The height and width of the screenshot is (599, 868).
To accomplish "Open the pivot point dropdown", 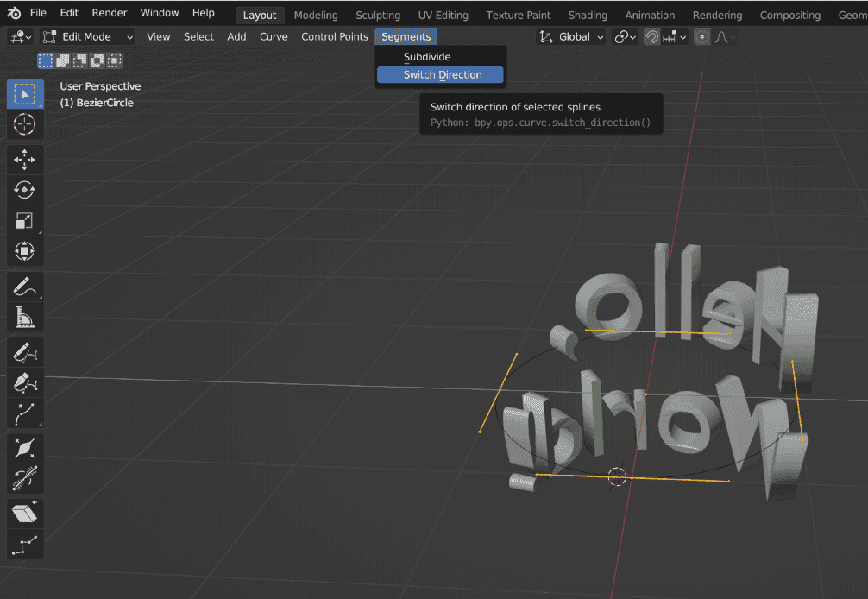I will 625,37.
